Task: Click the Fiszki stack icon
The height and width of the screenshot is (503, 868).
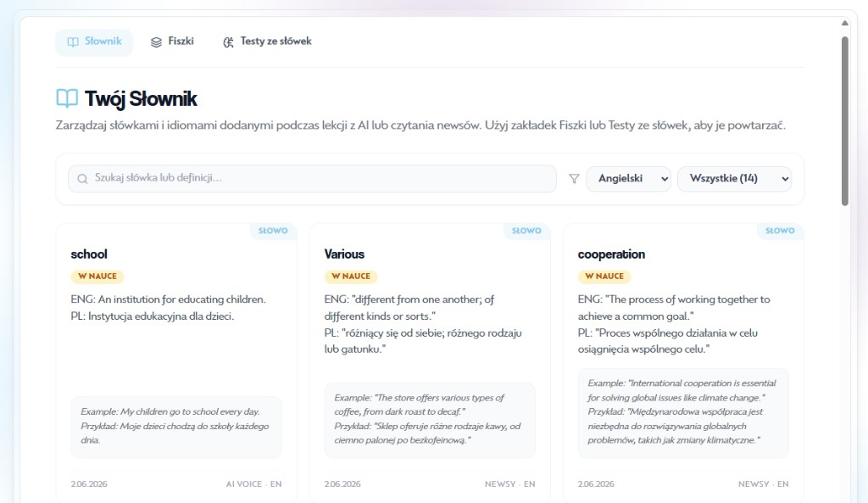Action: click(156, 42)
